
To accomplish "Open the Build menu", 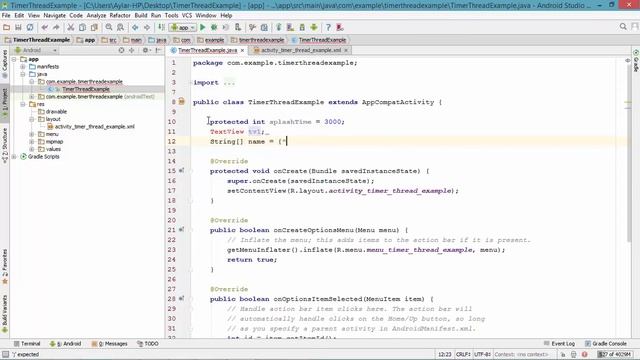I will pos(141,16).
